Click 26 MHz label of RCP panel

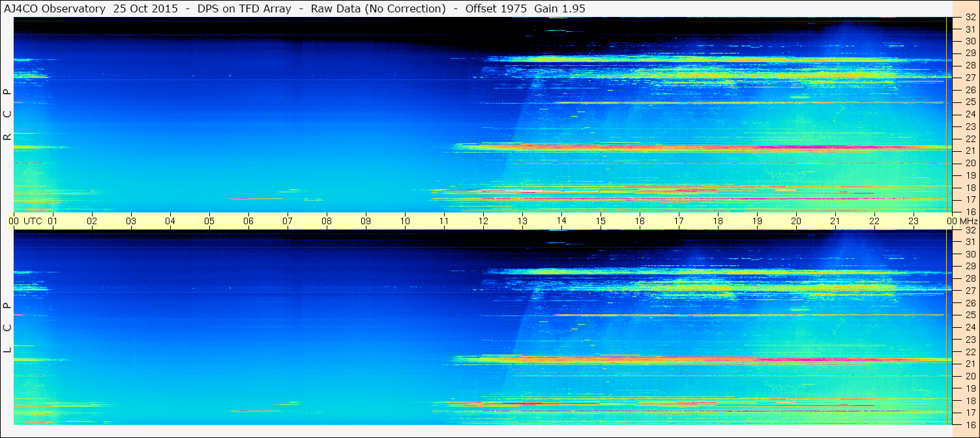(x=970, y=90)
